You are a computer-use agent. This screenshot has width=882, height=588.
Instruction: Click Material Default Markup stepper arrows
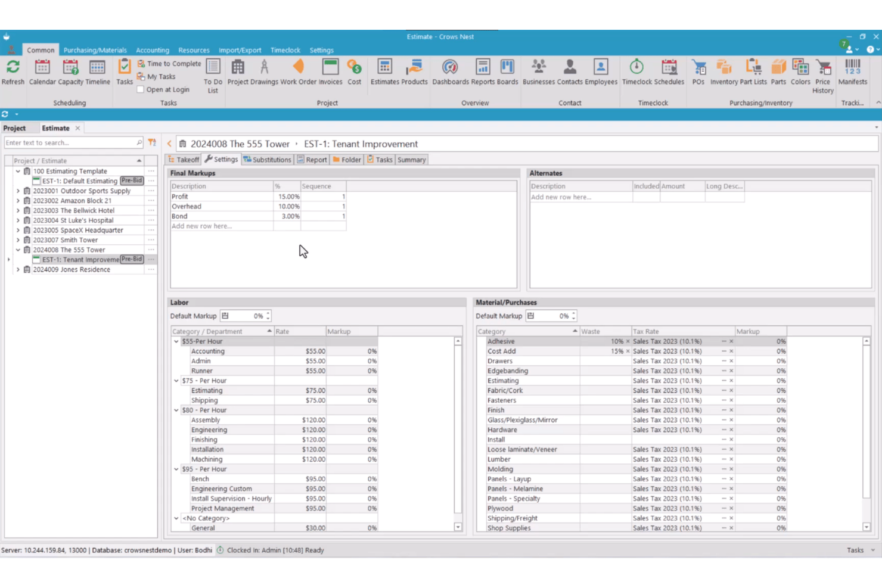click(574, 316)
